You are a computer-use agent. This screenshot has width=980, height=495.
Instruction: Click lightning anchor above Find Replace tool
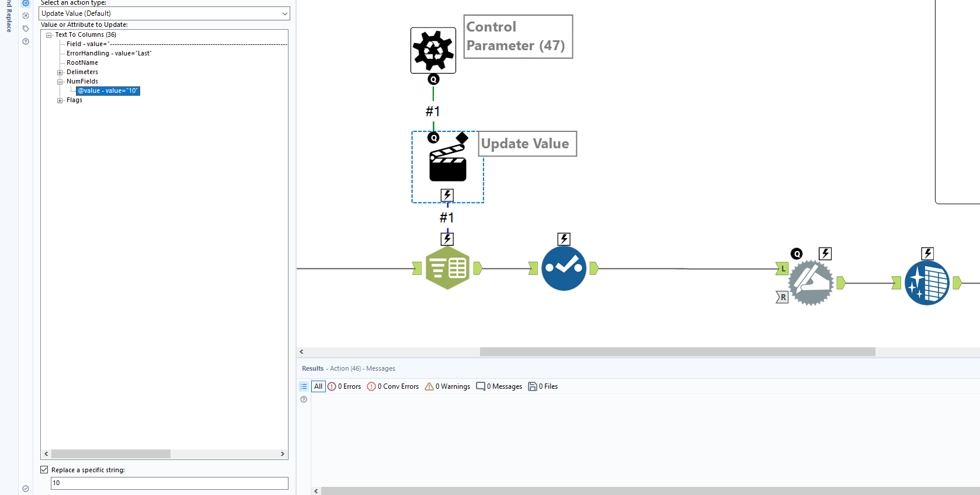tap(825, 253)
